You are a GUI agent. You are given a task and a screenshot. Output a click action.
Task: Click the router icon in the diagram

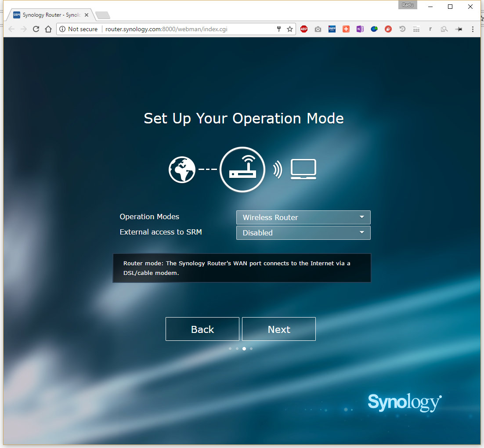tap(242, 170)
